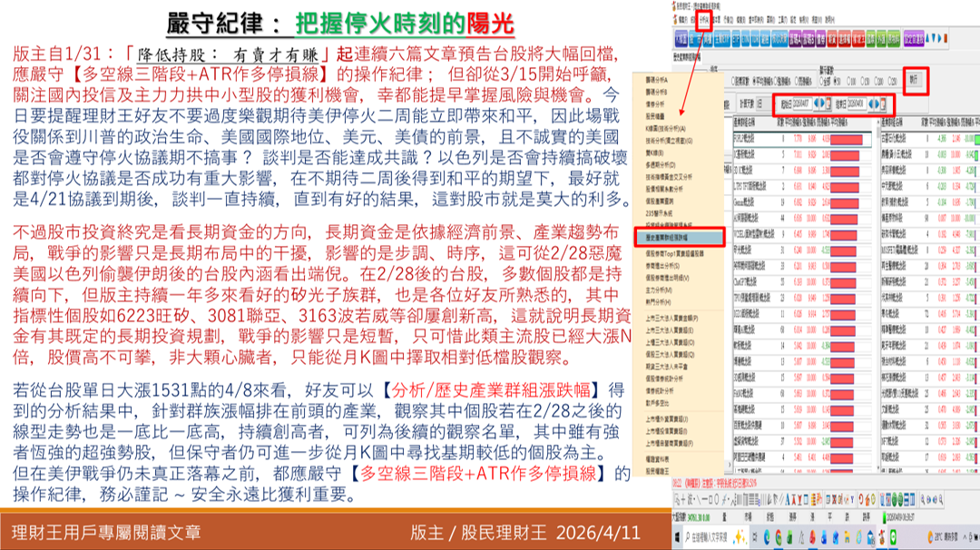Select the 150 rows radio button
Screen dimensions: 980x550
click(865, 82)
